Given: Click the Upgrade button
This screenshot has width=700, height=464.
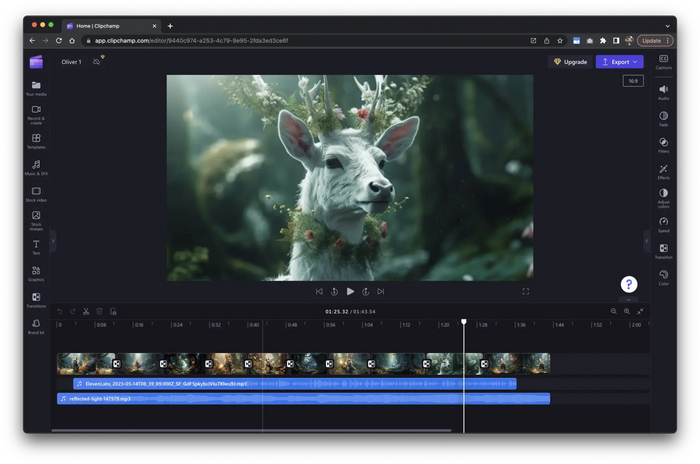Looking at the screenshot, I should click(570, 62).
